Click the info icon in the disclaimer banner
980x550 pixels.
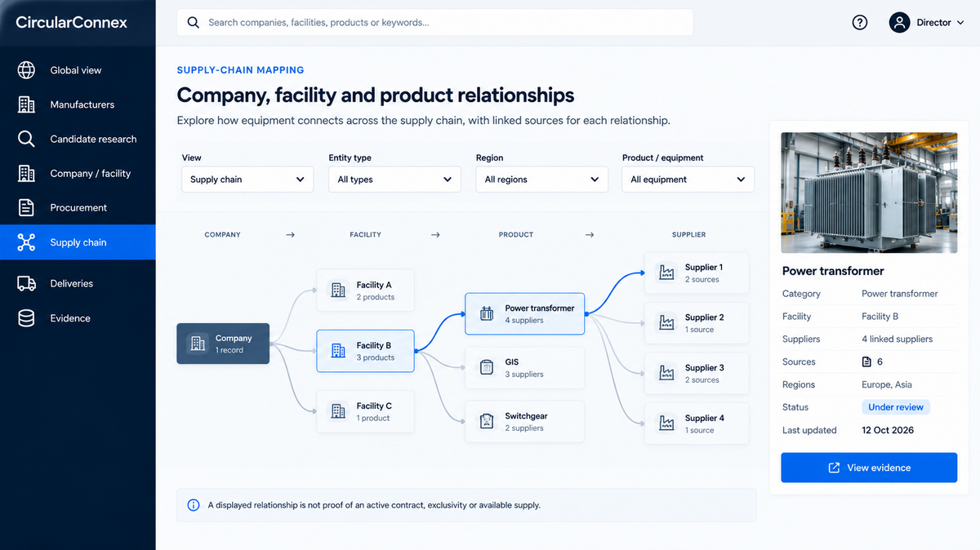pos(194,505)
